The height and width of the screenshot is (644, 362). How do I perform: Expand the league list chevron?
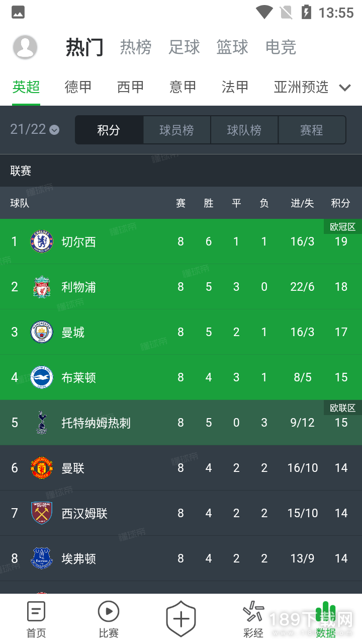click(345, 88)
